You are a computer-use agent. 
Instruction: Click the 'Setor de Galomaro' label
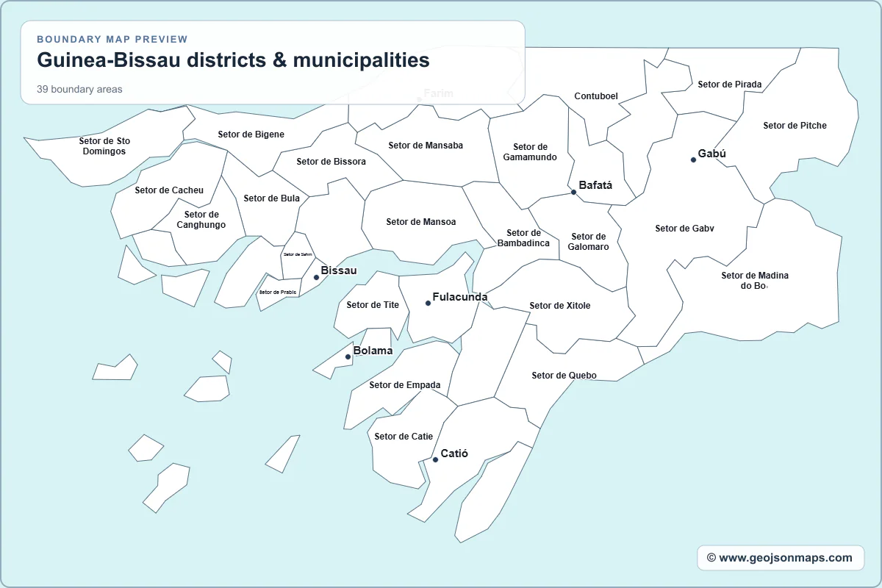[588, 242]
